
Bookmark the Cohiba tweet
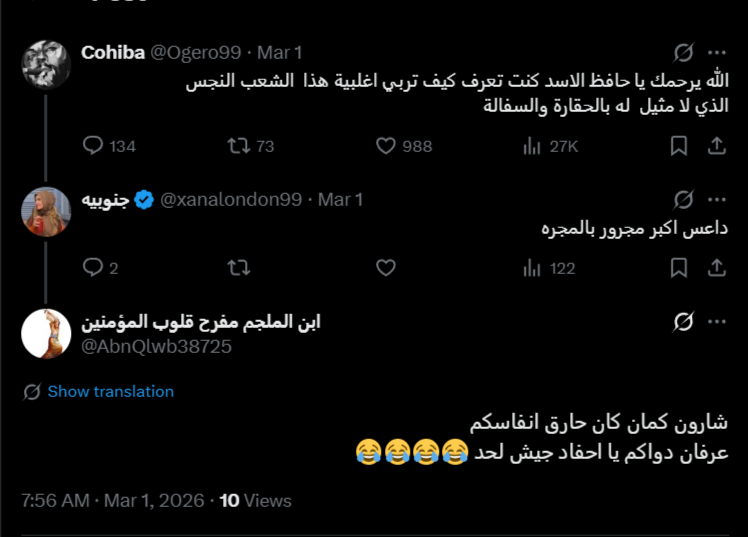point(679,146)
